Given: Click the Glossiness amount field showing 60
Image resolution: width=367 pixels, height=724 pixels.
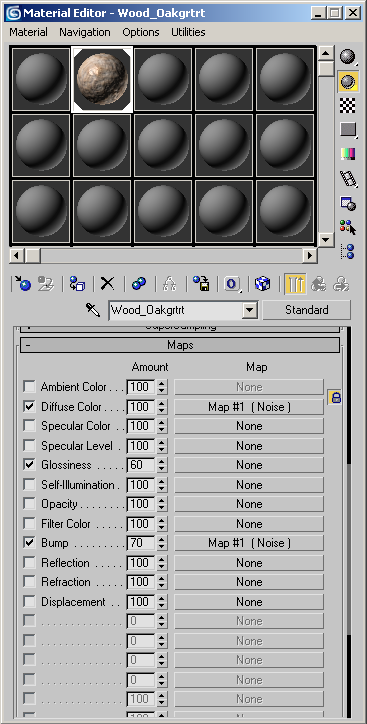Looking at the screenshot, I should pyautogui.click(x=141, y=465).
